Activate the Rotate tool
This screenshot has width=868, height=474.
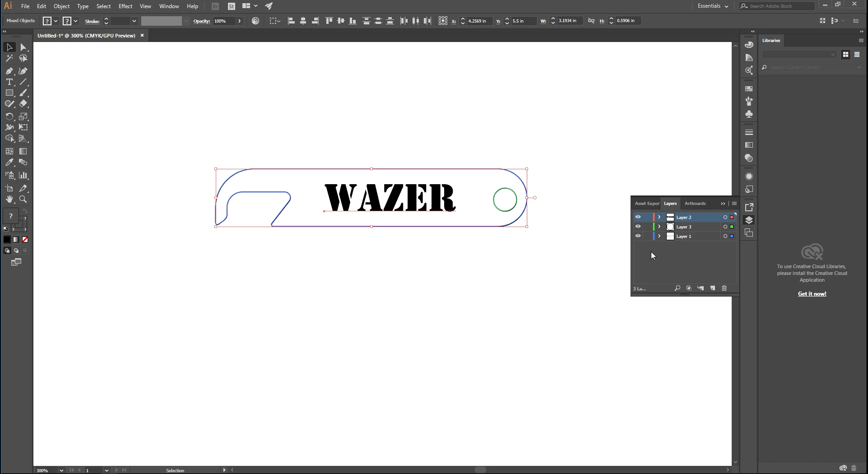pyautogui.click(x=9, y=116)
